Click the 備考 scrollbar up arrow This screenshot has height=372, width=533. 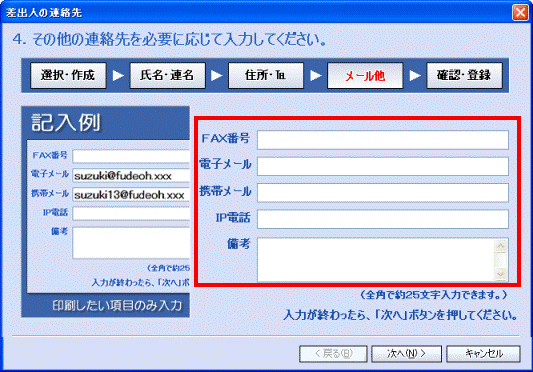point(501,246)
